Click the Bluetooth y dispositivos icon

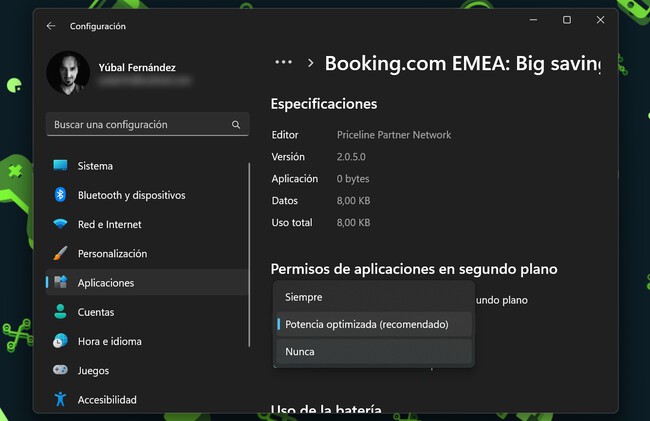coord(60,195)
